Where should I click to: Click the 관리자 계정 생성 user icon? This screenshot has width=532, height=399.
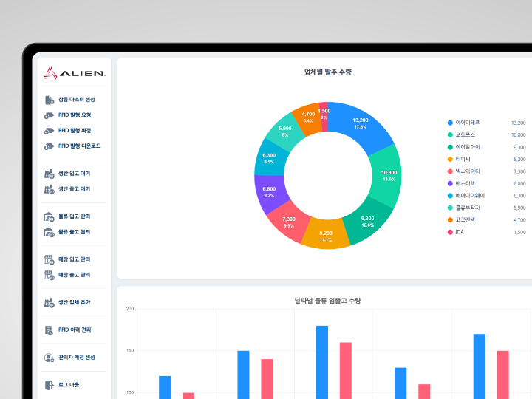(49, 357)
